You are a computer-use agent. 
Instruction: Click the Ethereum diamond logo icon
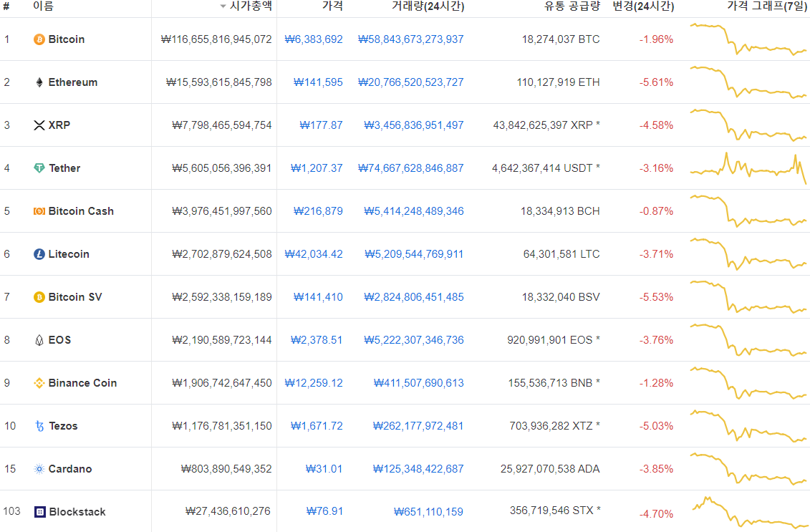coord(39,82)
